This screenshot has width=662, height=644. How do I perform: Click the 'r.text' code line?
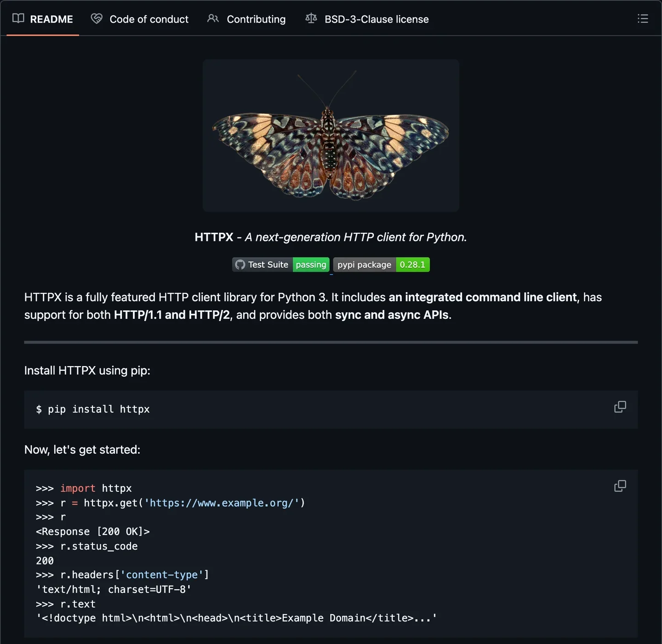tap(66, 604)
